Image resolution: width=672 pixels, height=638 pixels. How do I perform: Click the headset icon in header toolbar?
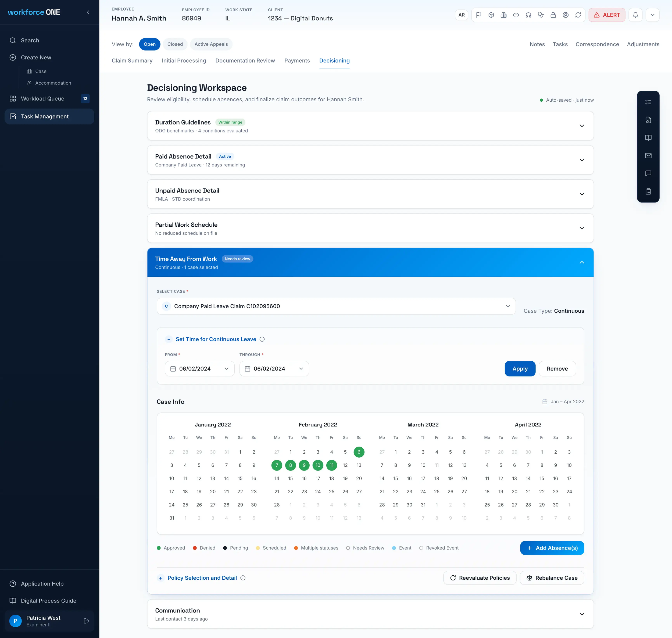528,15
